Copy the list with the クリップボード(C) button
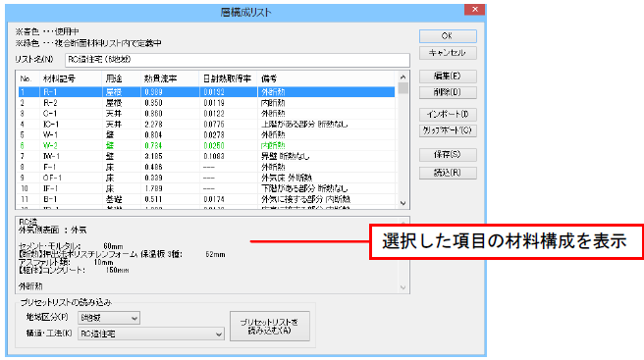644x360 pixels. tap(448, 130)
